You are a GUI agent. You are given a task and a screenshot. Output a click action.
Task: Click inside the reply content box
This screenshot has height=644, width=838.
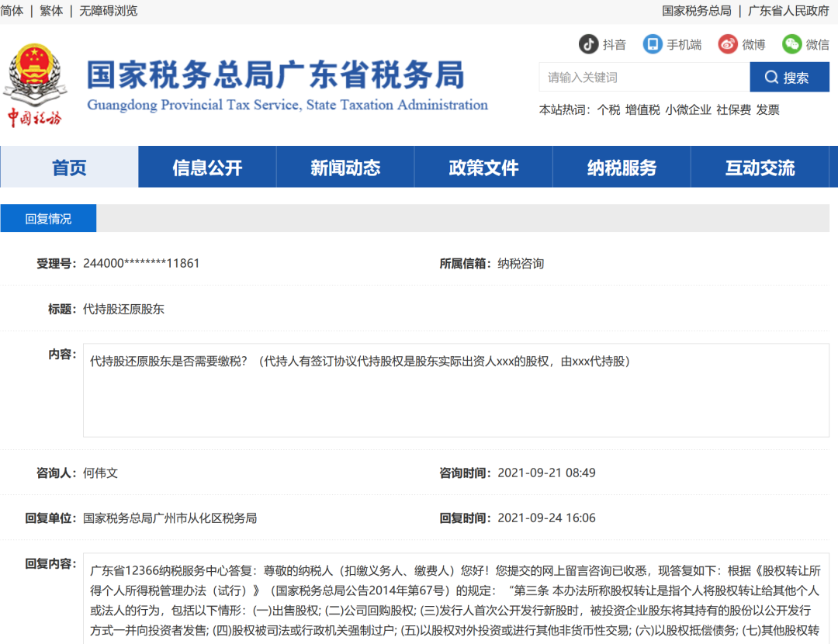(456, 598)
